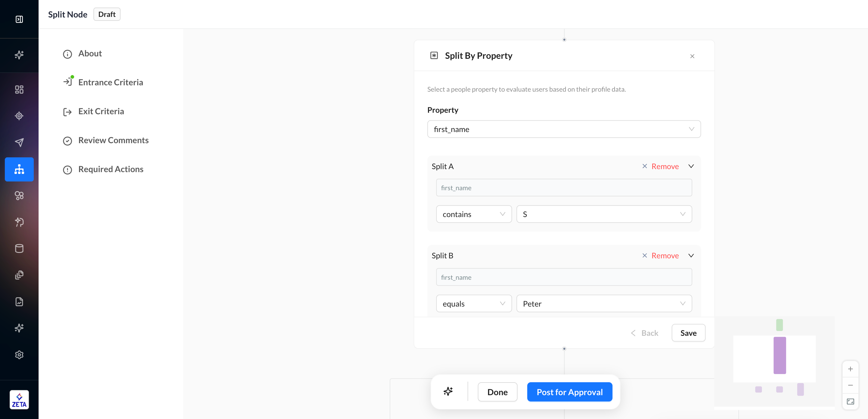Open the Property first_name dropdown

[564, 129]
